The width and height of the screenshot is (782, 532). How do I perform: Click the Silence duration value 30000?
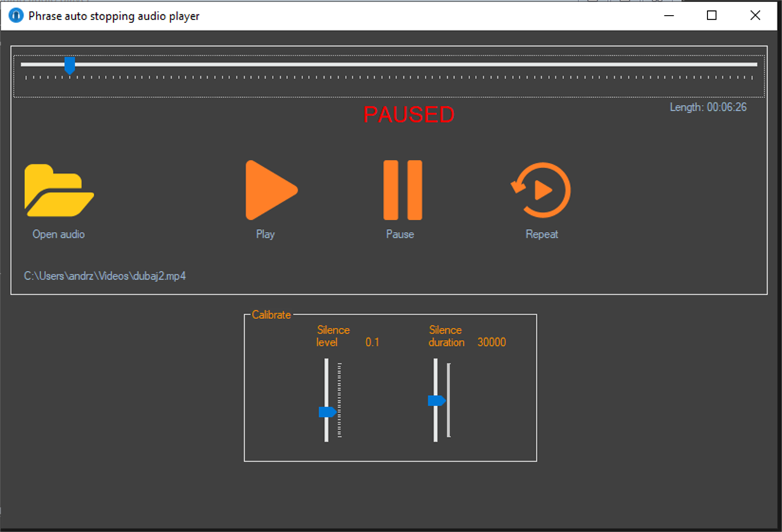point(492,342)
